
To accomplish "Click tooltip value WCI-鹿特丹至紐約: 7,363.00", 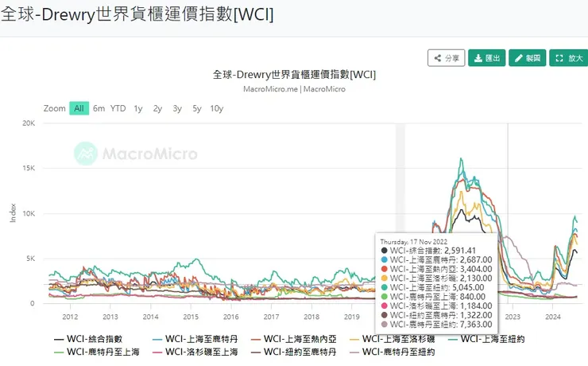I will 436,325.
